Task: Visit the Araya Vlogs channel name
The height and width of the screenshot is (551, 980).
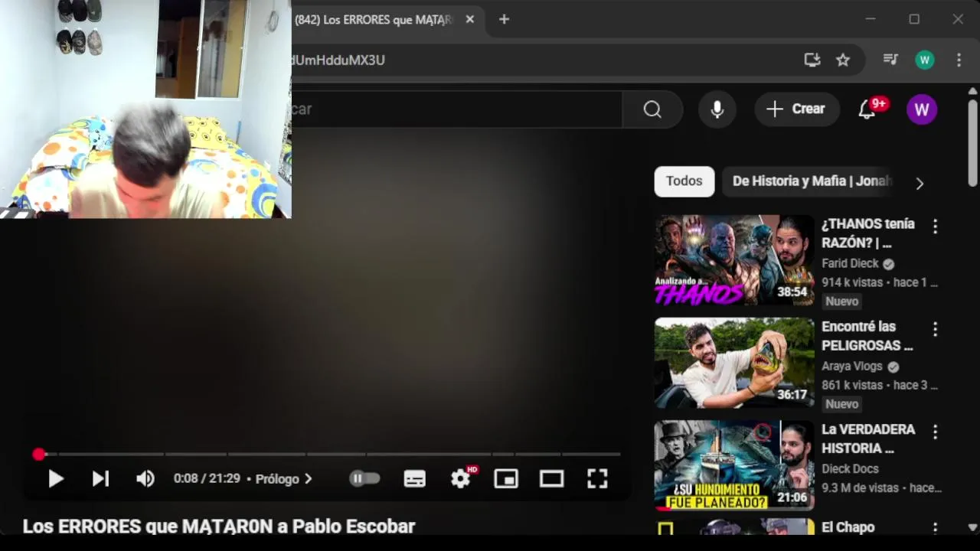Action: tap(852, 366)
